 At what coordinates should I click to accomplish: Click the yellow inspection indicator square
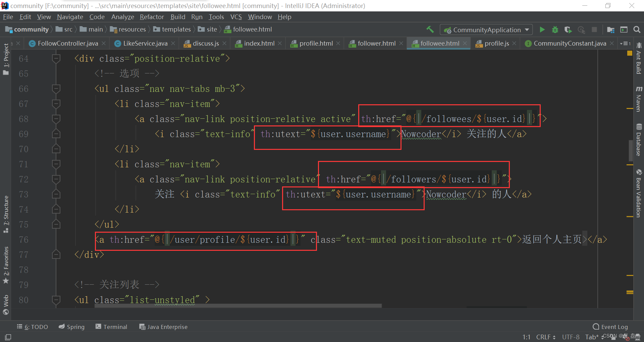(x=630, y=53)
